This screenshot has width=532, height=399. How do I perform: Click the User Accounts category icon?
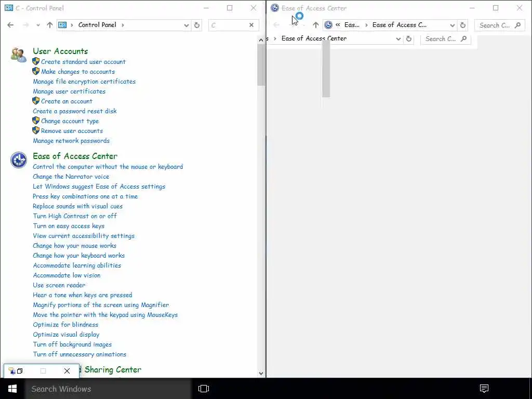(x=18, y=55)
